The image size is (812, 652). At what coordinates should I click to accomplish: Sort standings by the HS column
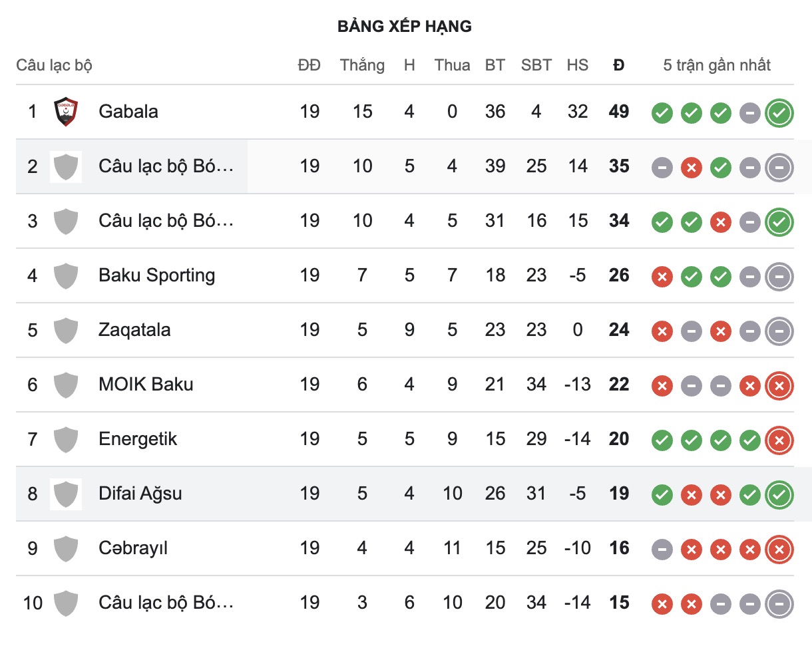578,65
